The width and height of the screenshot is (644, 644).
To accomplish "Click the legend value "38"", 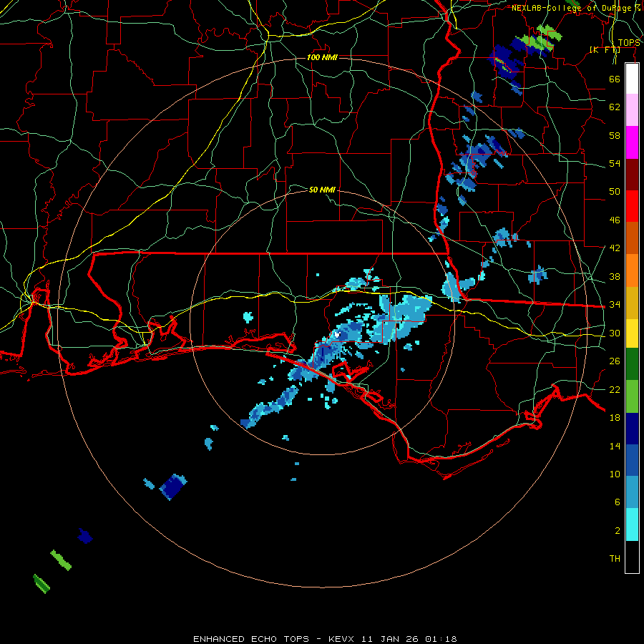I will tap(615, 276).
